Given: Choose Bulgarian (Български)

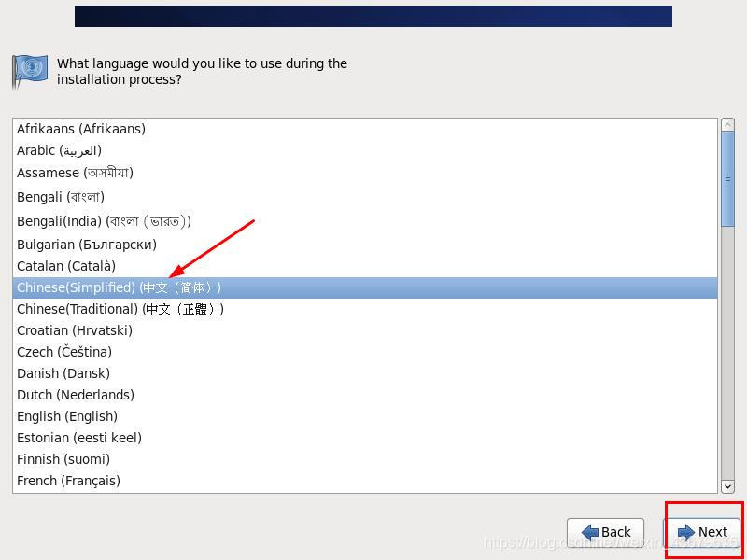Looking at the screenshot, I should point(364,245).
